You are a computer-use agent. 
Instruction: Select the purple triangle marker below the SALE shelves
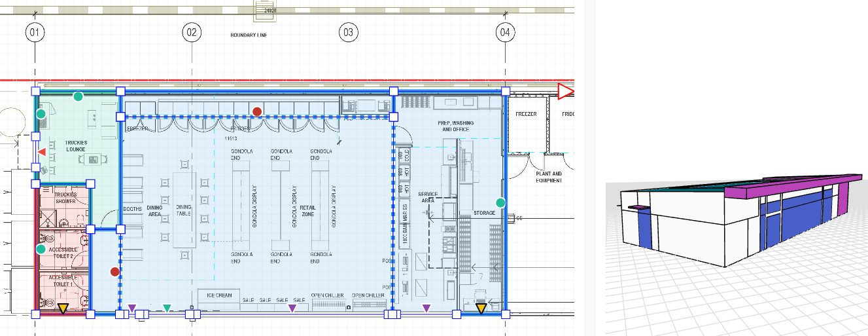[x=292, y=308]
